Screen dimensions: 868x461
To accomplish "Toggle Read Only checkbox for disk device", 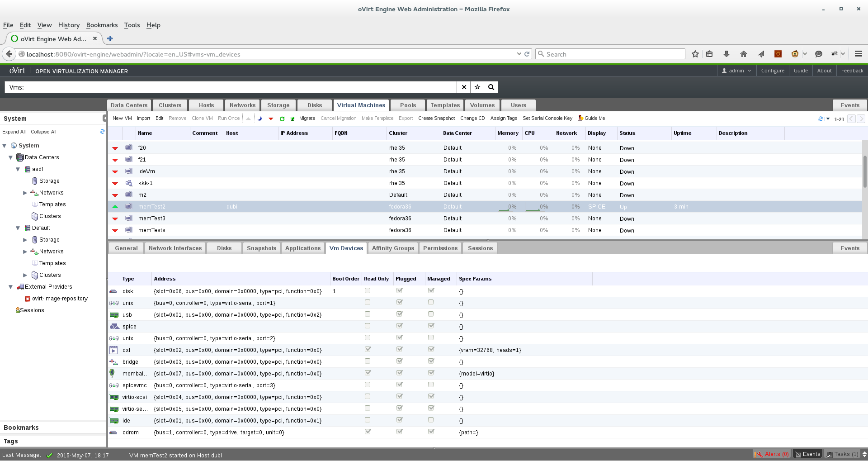I will (x=368, y=291).
